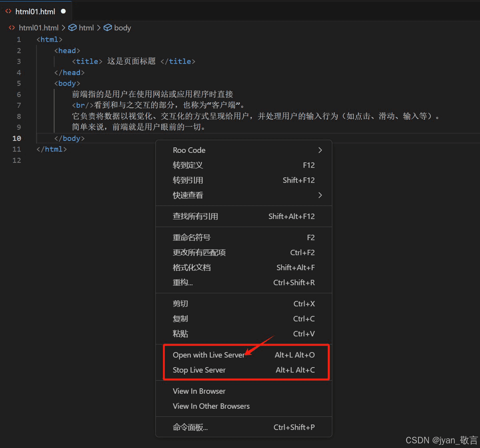
Task: Launch Open with Live Server
Action: (x=208, y=355)
